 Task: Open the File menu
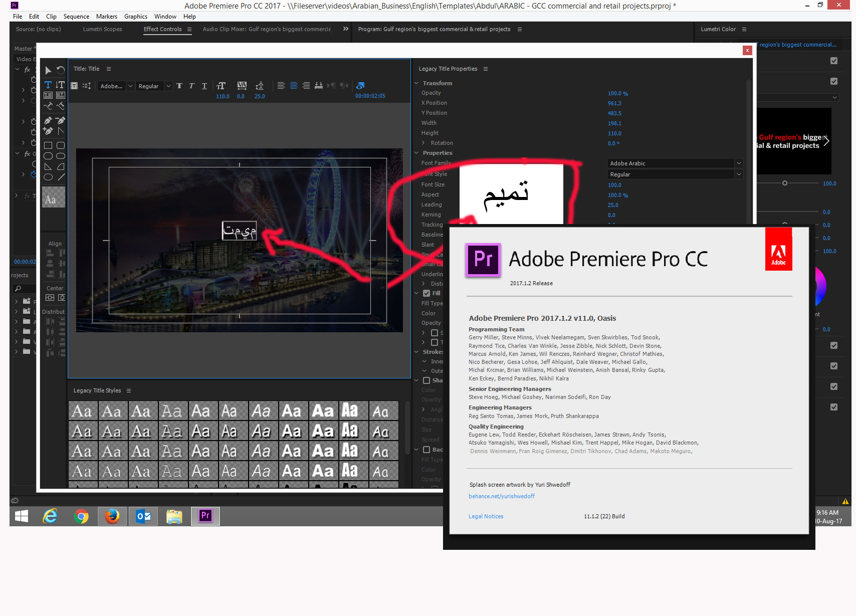pyautogui.click(x=18, y=17)
